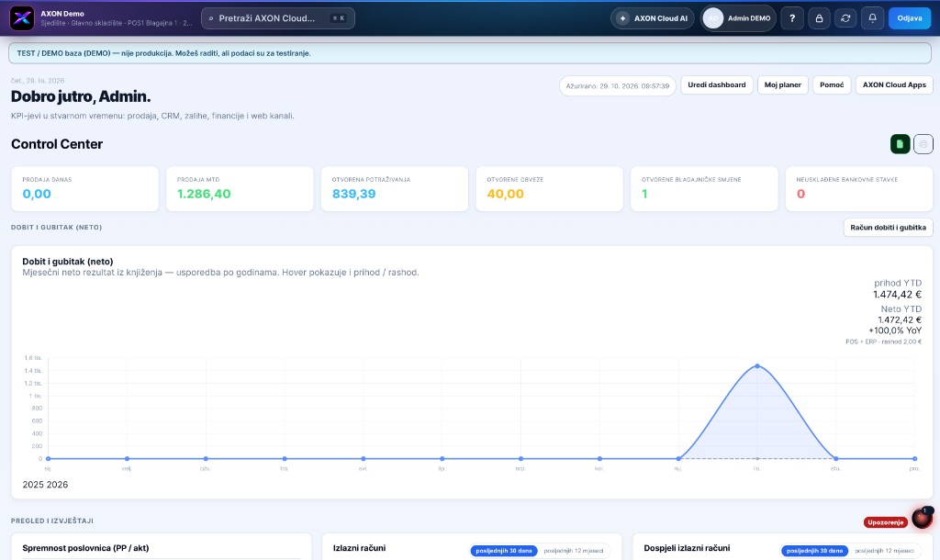Screen dimensions: 940x560
Task: Click Račun dobiti i gubitka button
Action: coord(888,228)
